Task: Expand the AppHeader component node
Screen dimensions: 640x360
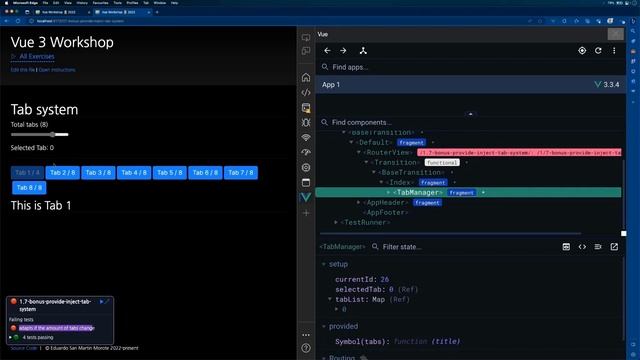Action: tap(359, 202)
